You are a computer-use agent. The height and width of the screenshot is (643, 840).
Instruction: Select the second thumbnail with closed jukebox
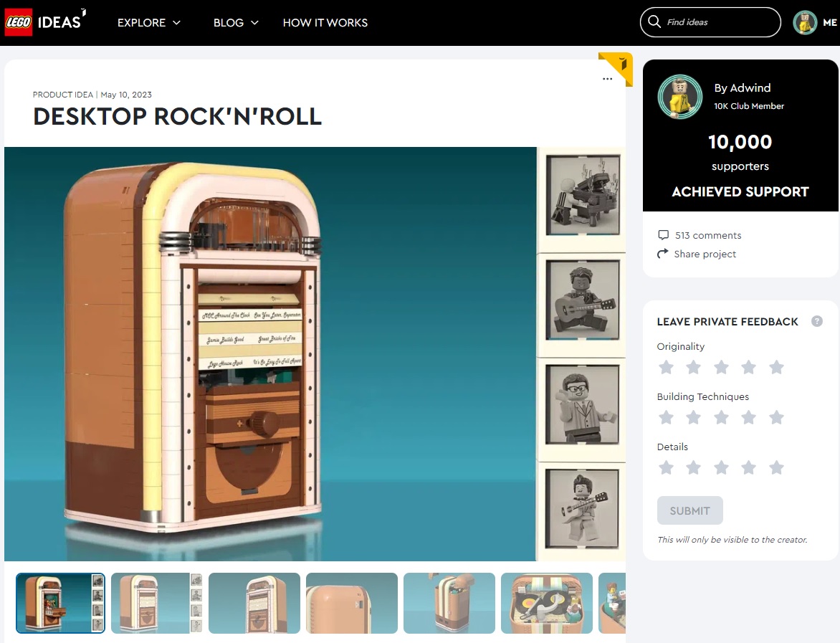(x=157, y=603)
